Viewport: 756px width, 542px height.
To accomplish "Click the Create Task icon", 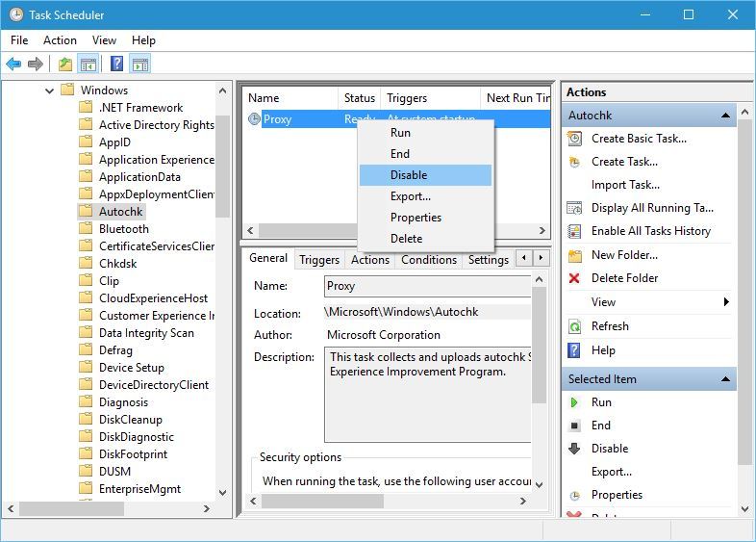I will click(574, 162).
